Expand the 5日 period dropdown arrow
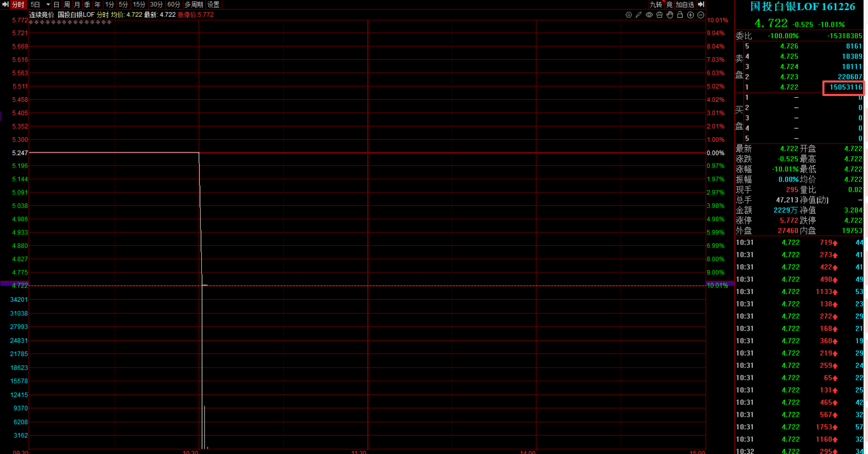The height and width of the screenshot is (454, 868). coord(48,4)
